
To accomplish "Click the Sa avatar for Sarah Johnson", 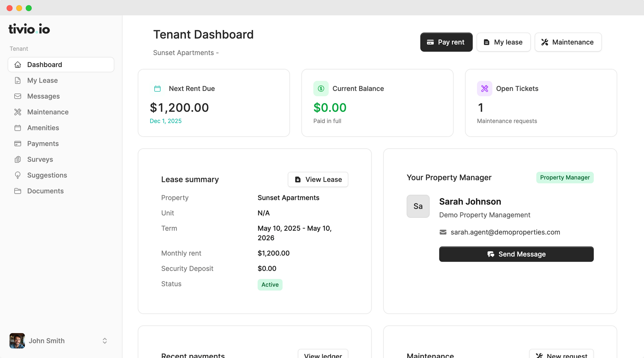I will [418, 206].
